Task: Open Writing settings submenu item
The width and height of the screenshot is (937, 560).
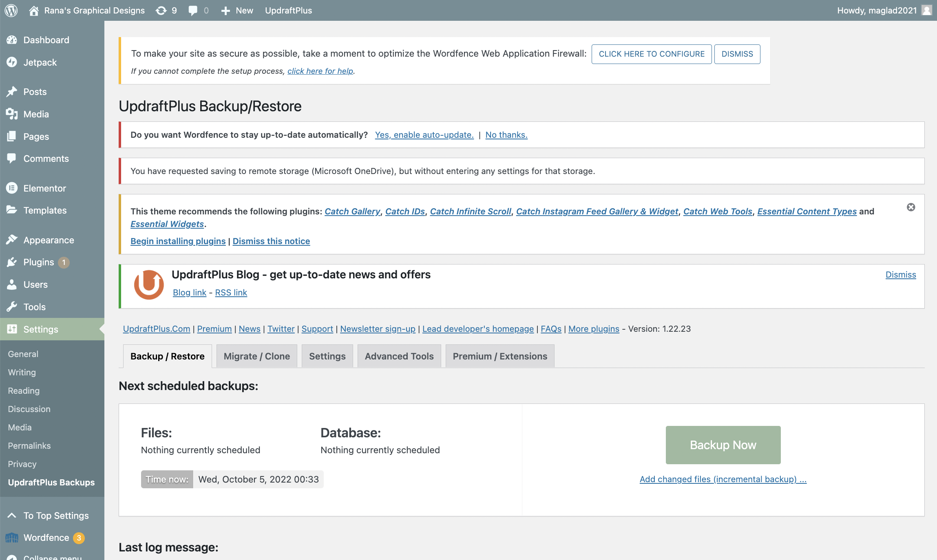Action: (x=22, y=373)
